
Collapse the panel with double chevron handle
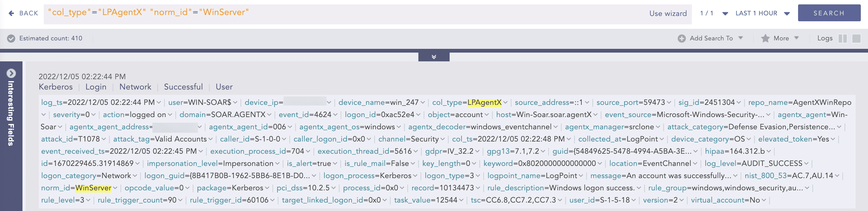pyautogui.click(x=434, y=57)
